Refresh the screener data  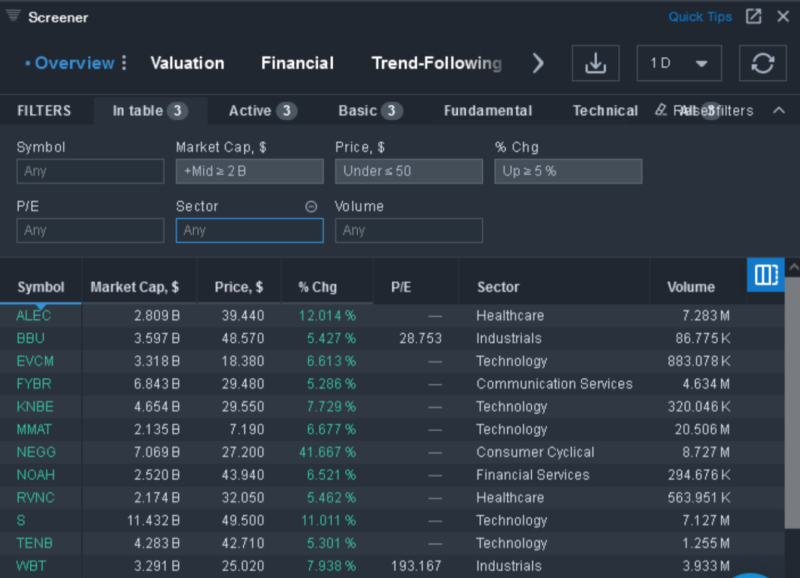point(763,63)
